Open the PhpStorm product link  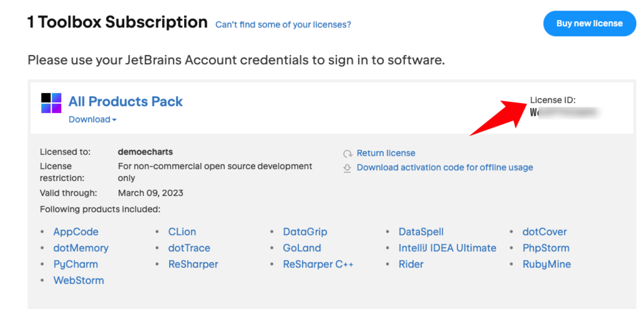click(x=546, y=248)
